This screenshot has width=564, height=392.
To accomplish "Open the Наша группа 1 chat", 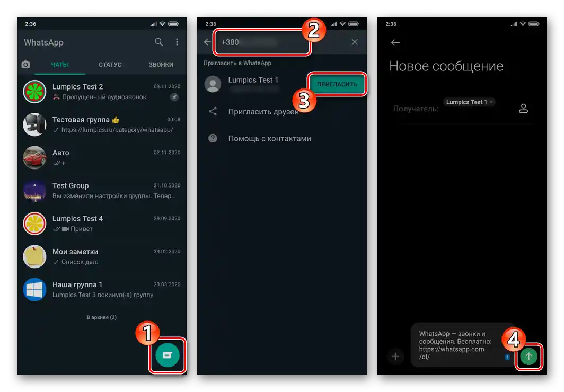I will pyautogui.click(x=102, y=290).
